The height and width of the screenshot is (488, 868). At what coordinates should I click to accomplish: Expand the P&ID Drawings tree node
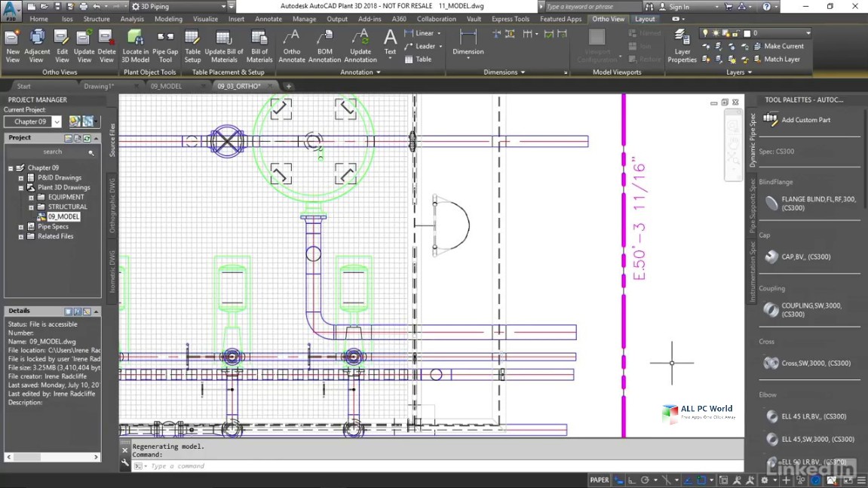coord(21,178)
